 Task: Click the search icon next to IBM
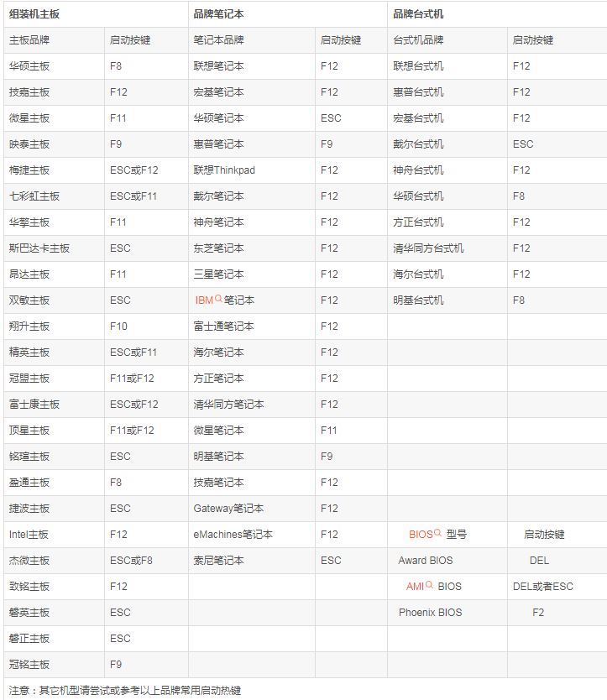[x=219, y=299]
